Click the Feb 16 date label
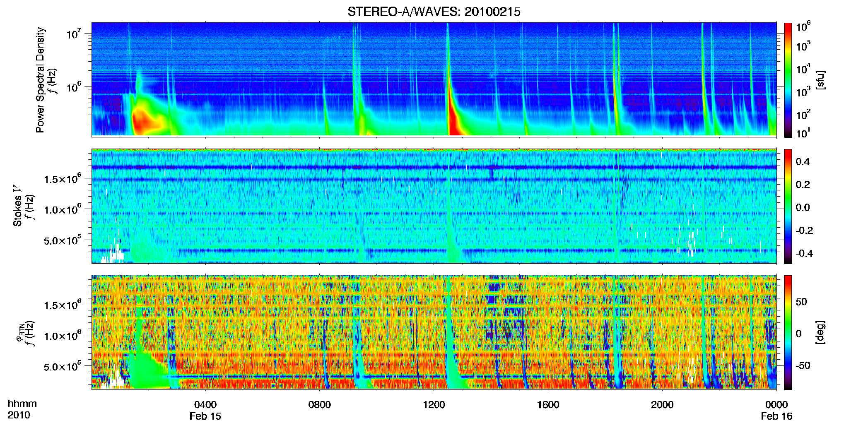This screenshot has height=447, width=868. (776, 416)
